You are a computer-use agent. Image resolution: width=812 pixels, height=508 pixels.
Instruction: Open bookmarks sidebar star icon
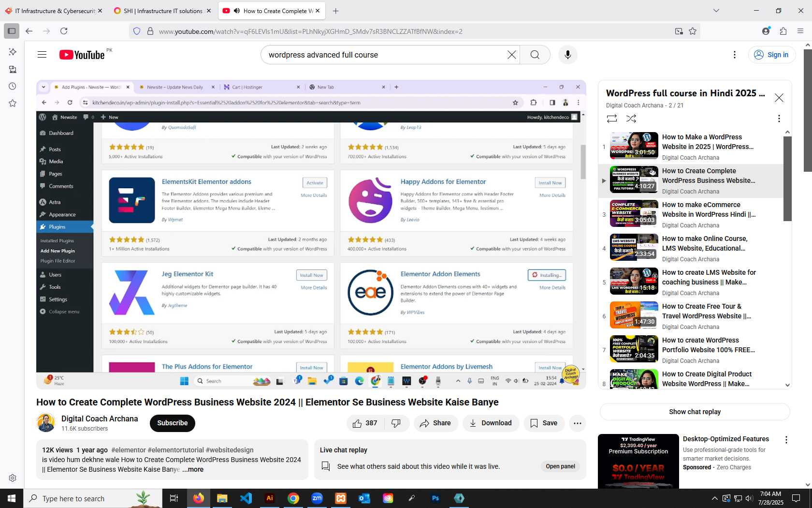(x=13, y=103)
